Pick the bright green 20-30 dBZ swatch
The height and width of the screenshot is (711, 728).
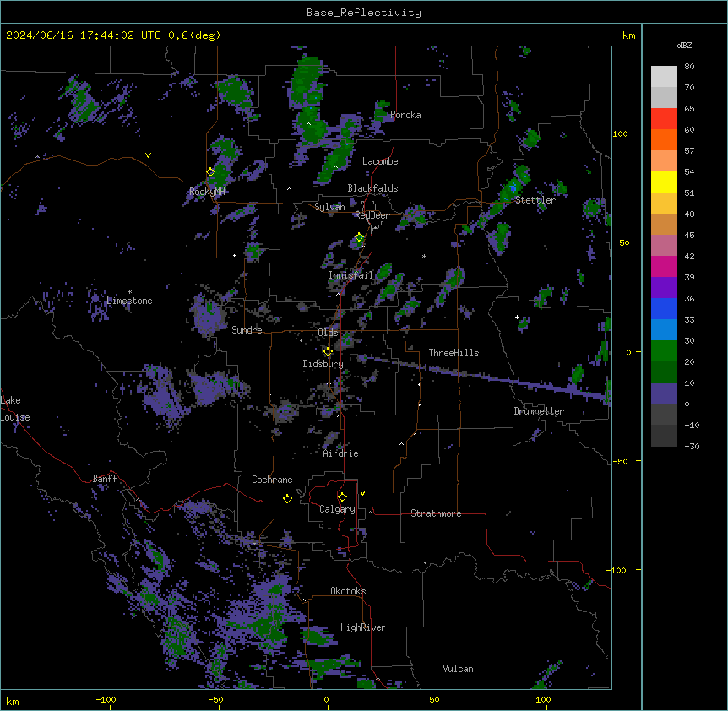[x=664, y=351]
